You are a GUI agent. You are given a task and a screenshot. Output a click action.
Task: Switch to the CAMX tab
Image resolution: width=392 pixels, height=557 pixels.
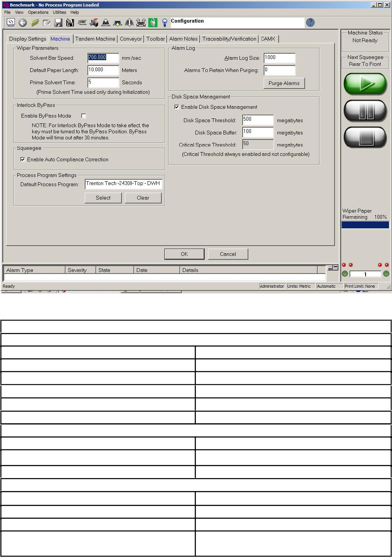pos(268,39)
